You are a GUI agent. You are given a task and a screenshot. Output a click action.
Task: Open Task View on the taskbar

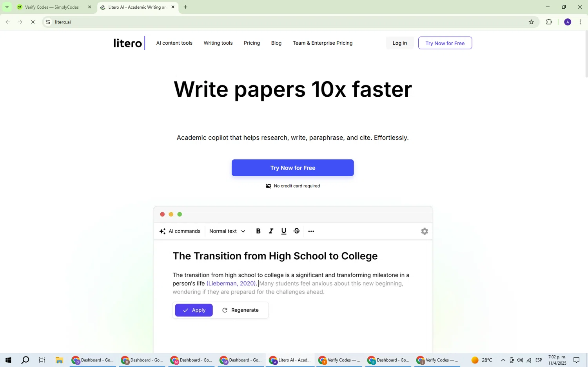pos(42,360)
